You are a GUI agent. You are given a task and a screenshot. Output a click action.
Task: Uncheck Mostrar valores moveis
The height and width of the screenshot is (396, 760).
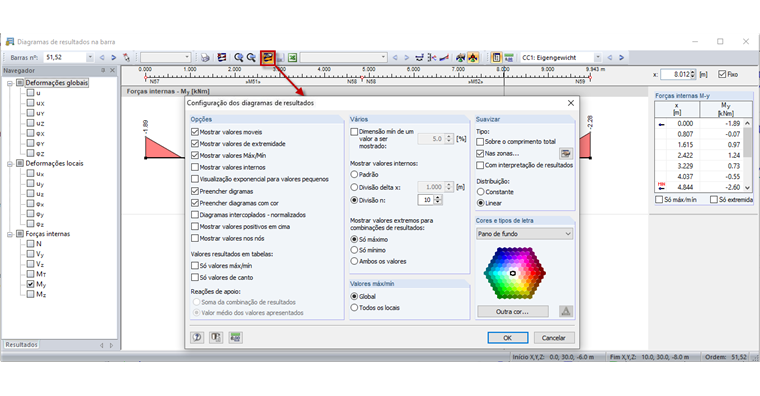click(195, 132)
